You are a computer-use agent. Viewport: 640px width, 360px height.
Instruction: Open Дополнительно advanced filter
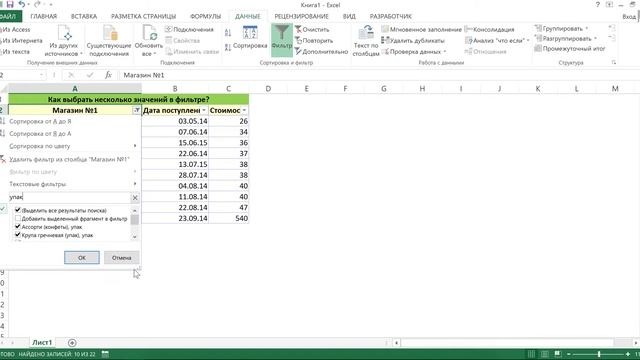coord(321,51)
